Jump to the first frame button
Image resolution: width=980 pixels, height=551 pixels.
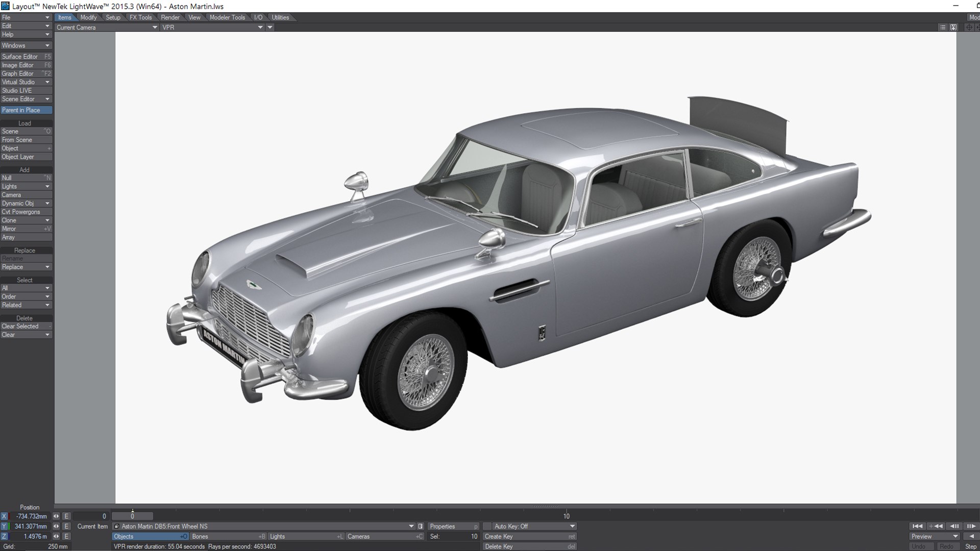click(x=917, y=526)
